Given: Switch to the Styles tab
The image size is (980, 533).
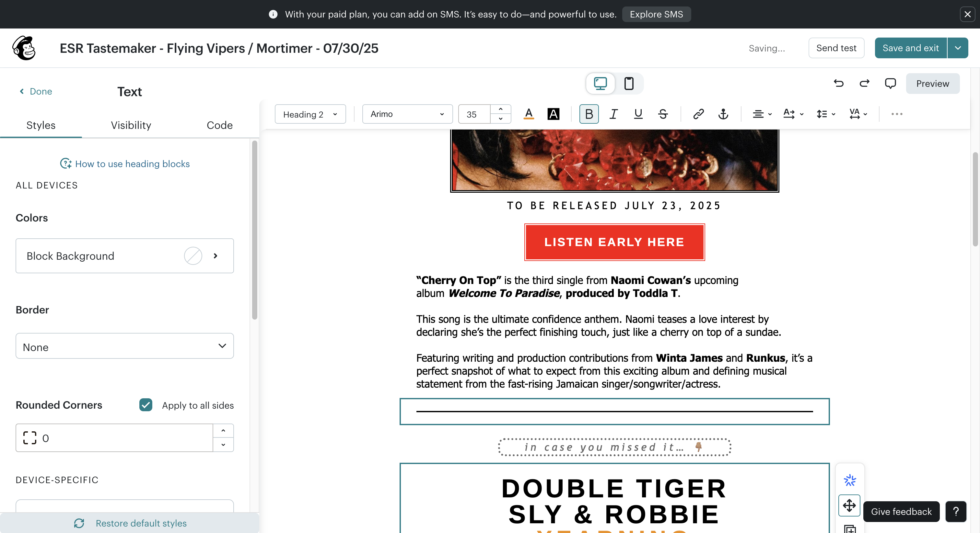Looking at the screenshot, I should pos(41,125).
